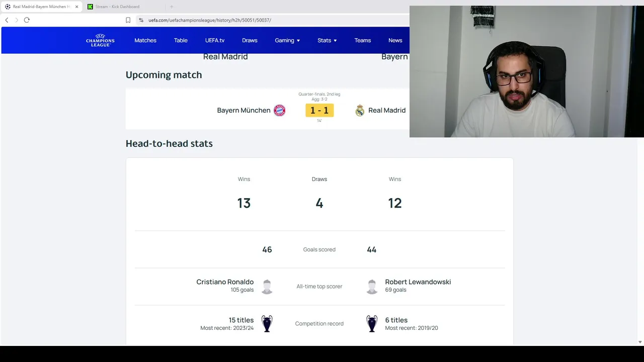Switch to the Stream - Kick Dashboard tab
644x362 pixels.
click(124, 7)
